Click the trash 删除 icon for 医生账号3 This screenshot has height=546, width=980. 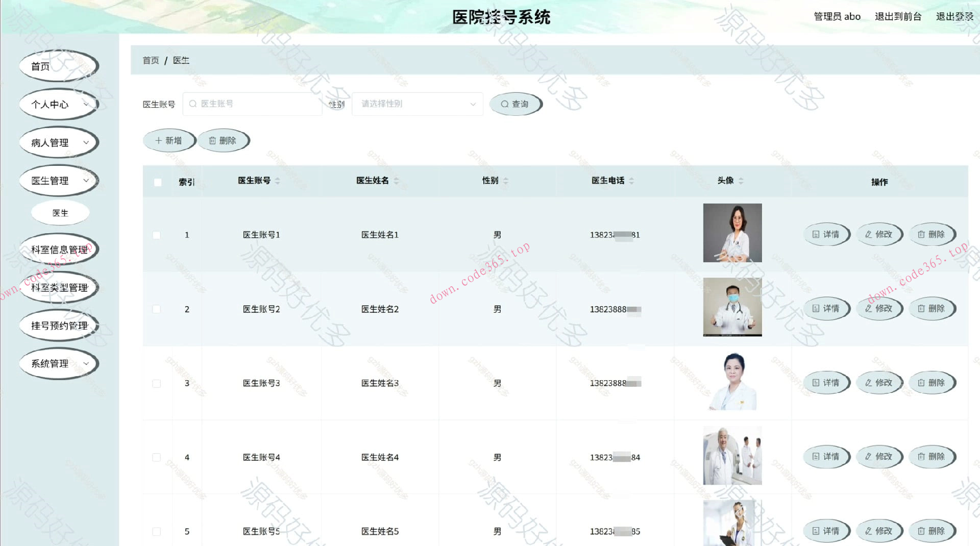tap(922, 382)
